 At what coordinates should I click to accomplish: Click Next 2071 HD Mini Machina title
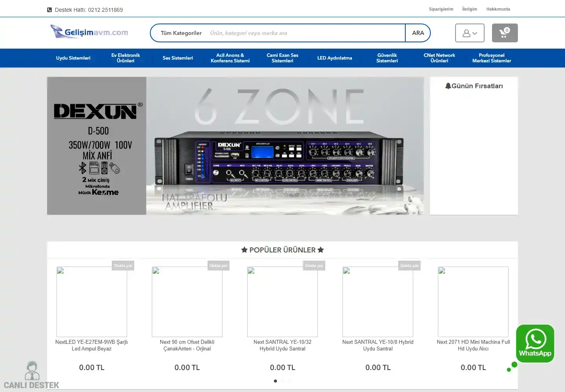(x=473, y=345)
